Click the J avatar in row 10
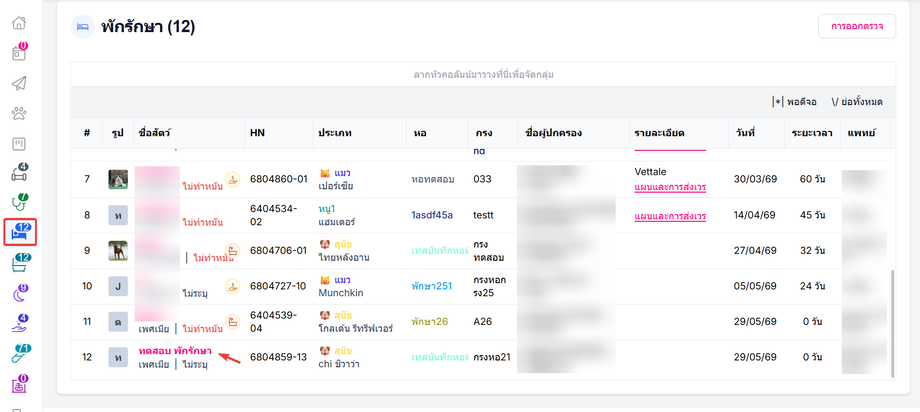This screenshot has height=412, width=920. click(x=118, y=286)
